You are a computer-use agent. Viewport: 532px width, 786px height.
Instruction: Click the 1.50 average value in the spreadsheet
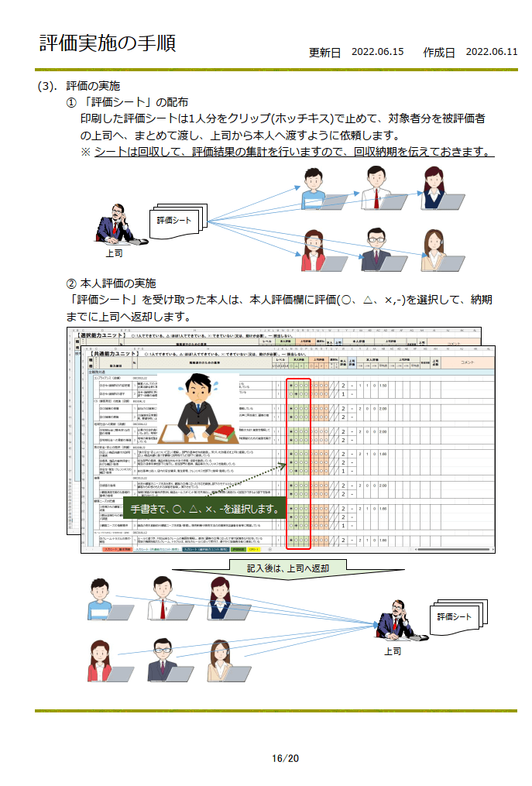[383, 386]
